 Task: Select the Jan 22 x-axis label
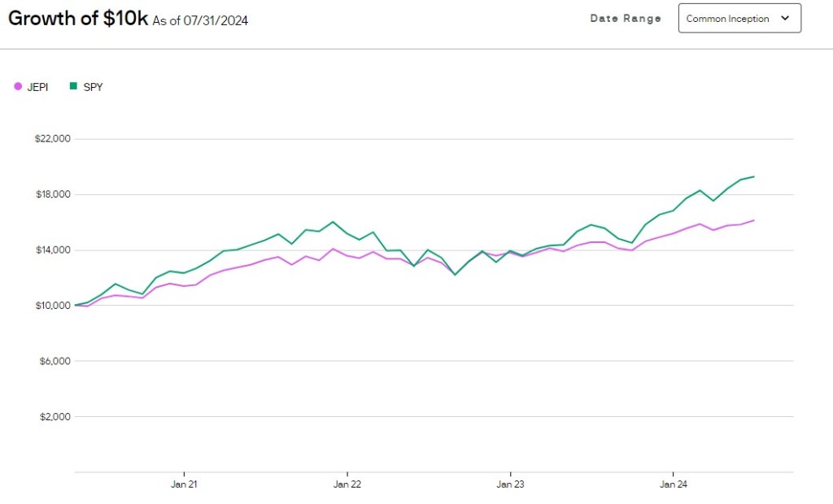347,484
